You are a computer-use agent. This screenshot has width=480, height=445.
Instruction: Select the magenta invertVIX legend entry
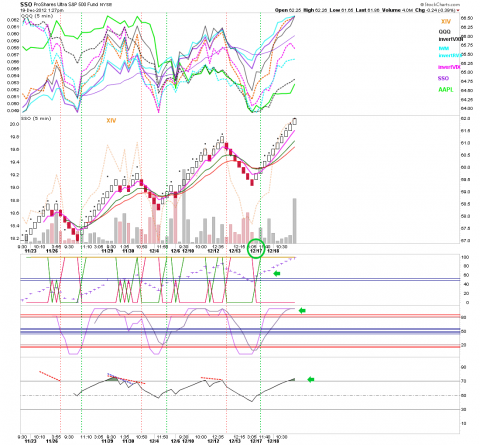pos(449,67)
